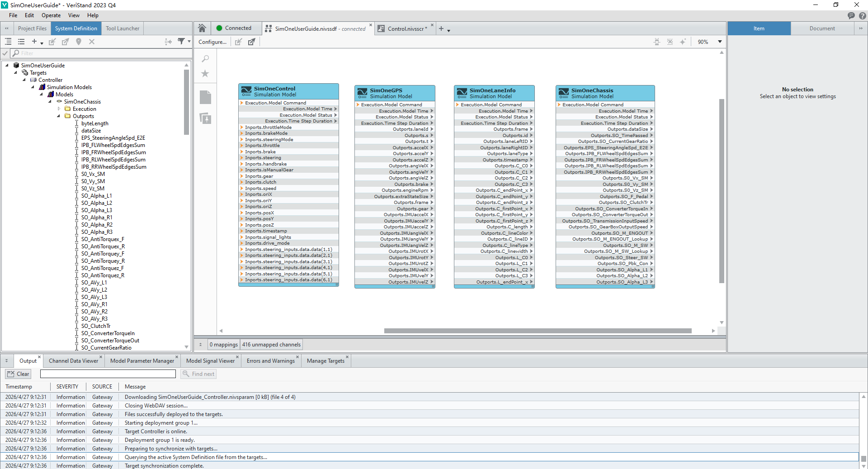Switch to the Channel Data Viewer tab
Image resolution: width=868 pixels, height=469 pixels.
tap(73, 361)
